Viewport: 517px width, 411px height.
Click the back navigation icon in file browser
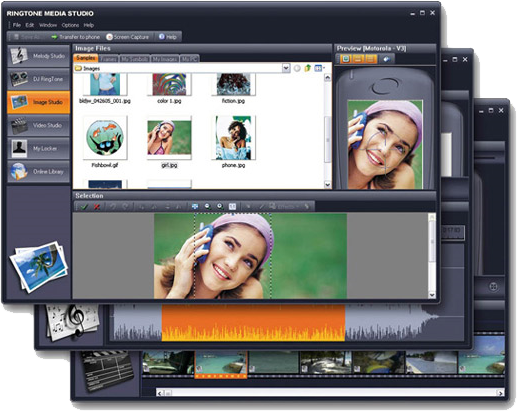[x=297, y=68]
